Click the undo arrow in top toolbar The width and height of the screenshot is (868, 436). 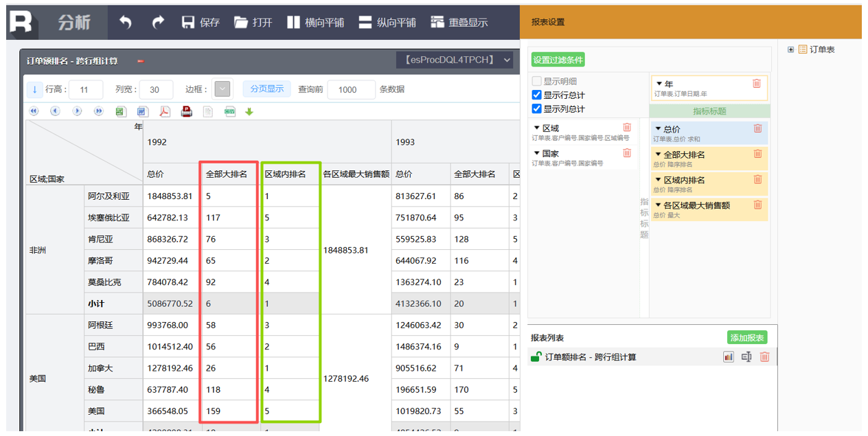point(125,23)
